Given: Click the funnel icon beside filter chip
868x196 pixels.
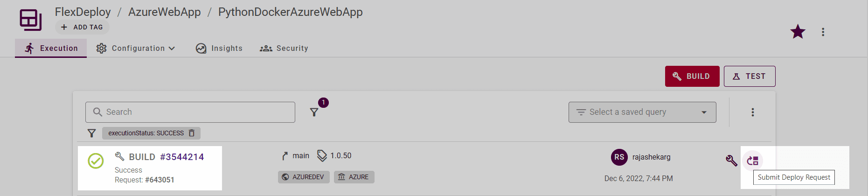Looking at the screenshot, I should [x=92, y=133].
